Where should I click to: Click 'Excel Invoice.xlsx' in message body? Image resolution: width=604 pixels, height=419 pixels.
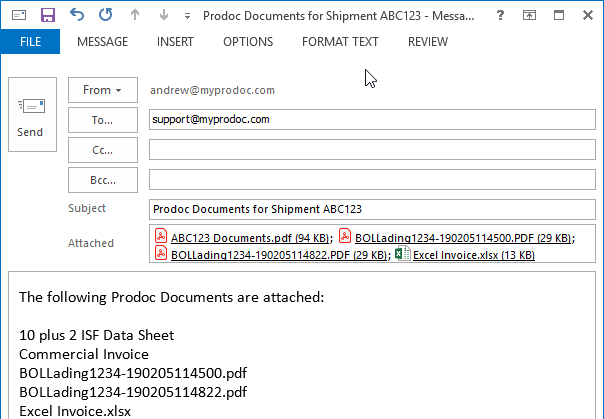coord(75,411)
